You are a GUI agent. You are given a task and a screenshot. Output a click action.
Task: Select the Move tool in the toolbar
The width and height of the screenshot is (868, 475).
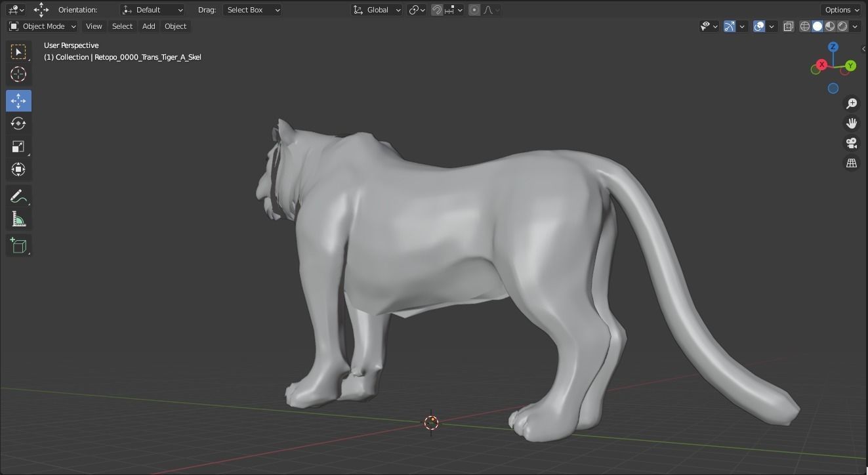(18, 100)
